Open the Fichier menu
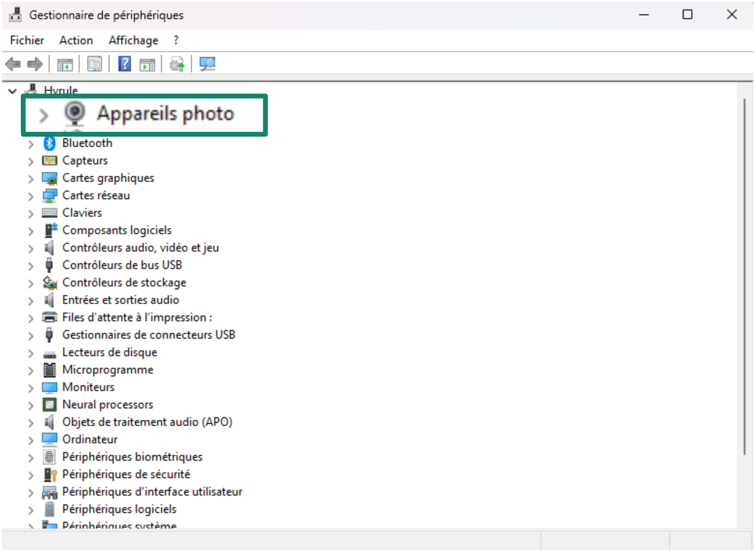This screenshot has width=756, height=552. [26, 40]
